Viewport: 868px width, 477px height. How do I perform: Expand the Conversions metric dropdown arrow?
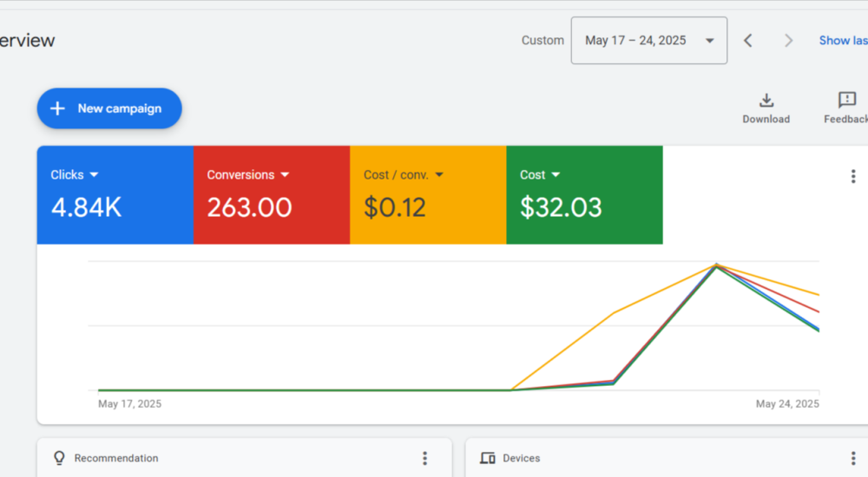tap(285, 175)
